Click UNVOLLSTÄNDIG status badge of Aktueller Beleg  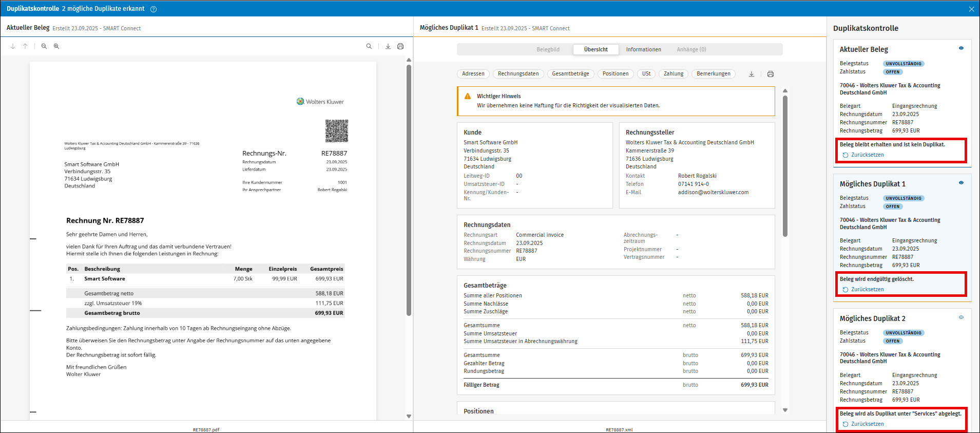(x=904, y=64)
